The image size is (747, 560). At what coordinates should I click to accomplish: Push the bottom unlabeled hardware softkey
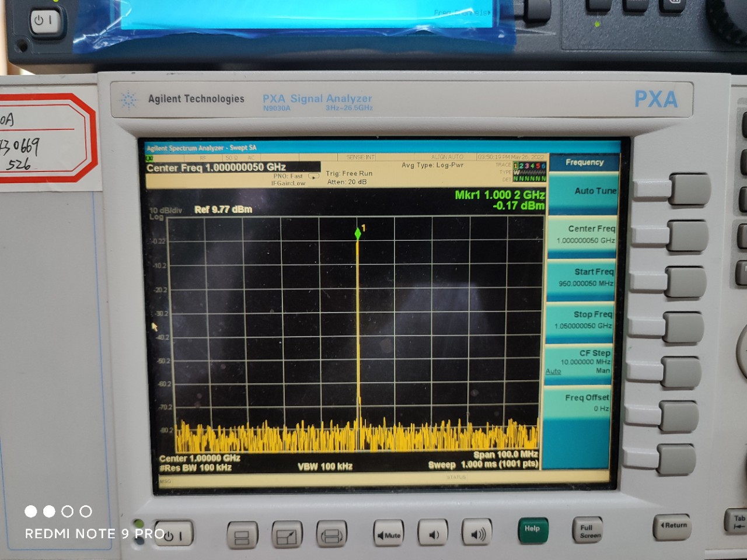[x=678, y=460]
